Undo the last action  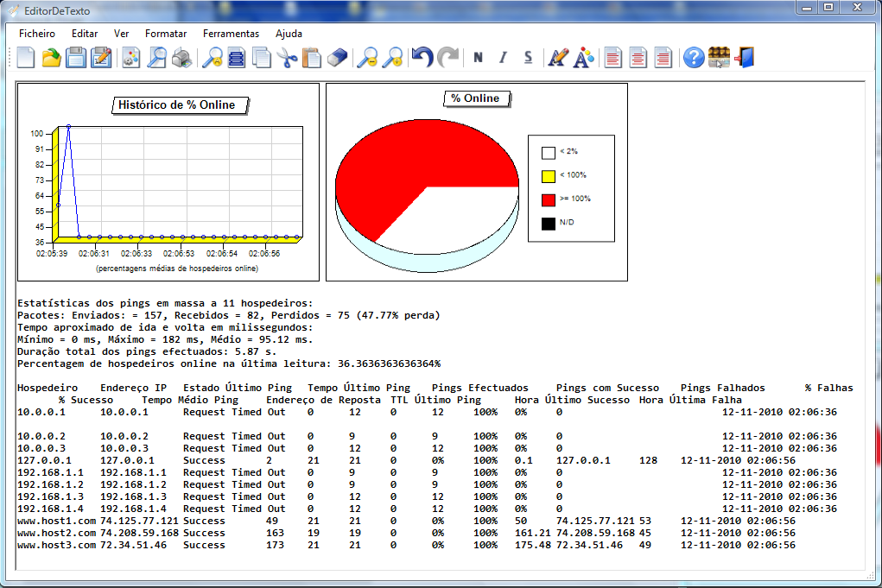click(422, 58)
